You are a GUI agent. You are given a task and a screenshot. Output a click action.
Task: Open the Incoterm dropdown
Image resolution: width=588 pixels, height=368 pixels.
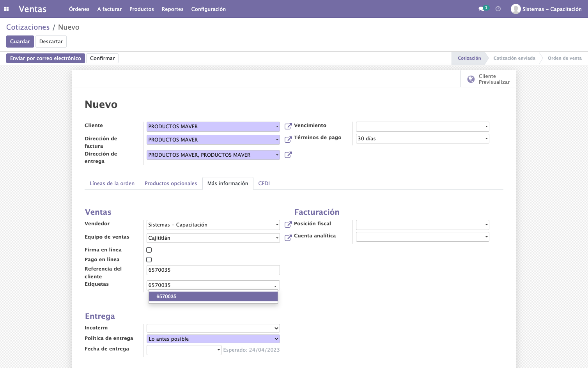213,328
